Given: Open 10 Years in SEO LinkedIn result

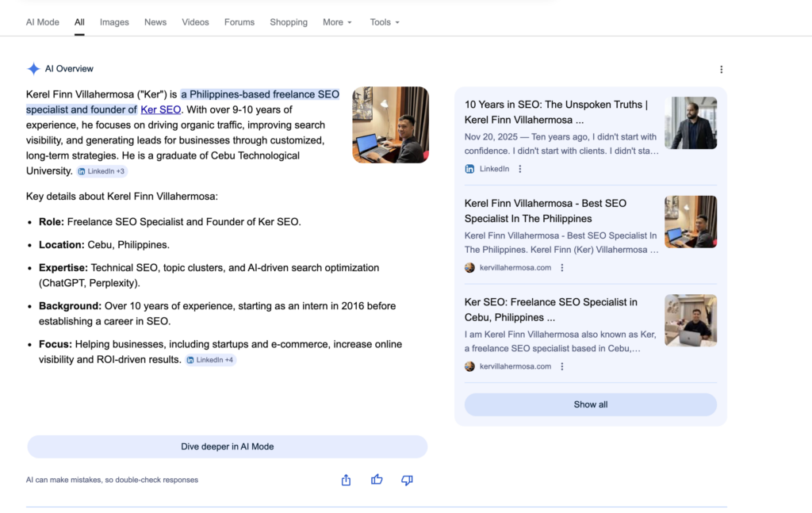Looking at the screenshot, I should click(556, 112).
